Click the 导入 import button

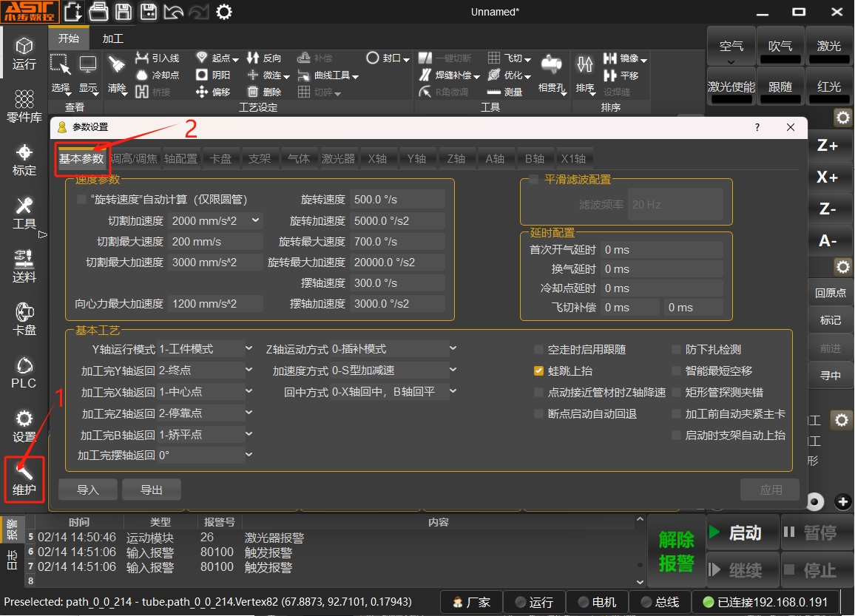(87, 490)
